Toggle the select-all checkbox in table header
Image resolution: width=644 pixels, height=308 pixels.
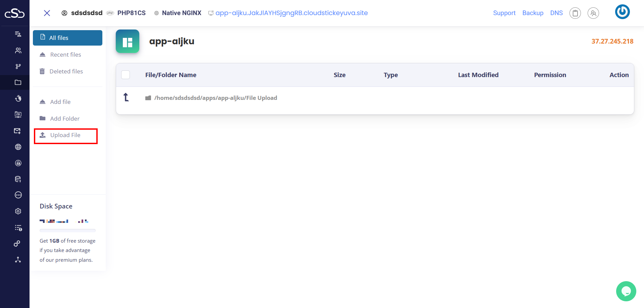pyautogui.click(x=126, y=75)
